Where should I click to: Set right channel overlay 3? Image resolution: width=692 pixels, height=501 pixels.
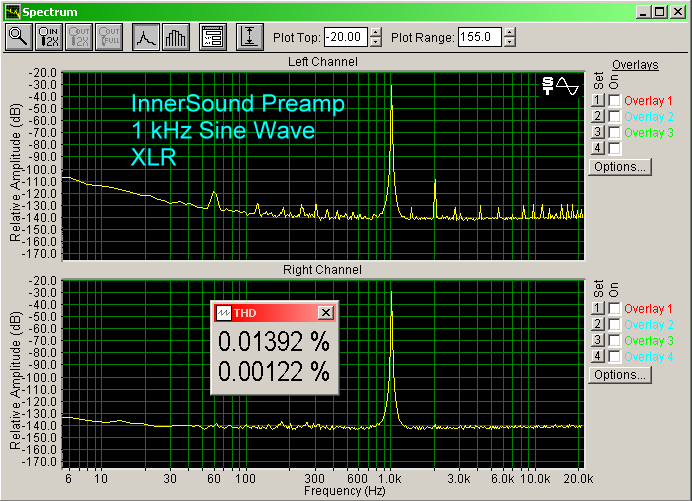pos(598,340)
